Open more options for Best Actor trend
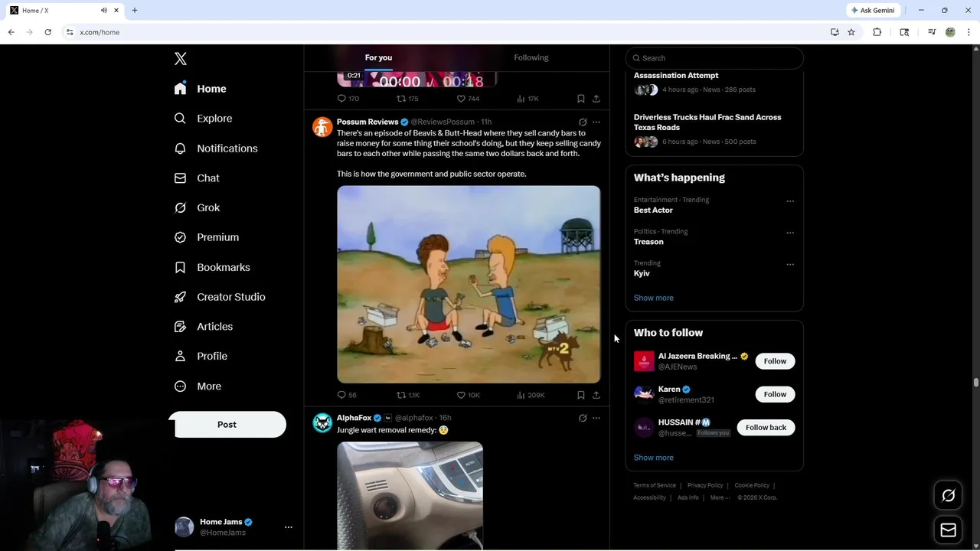The image size is (980, 551). tap(790, 201)
